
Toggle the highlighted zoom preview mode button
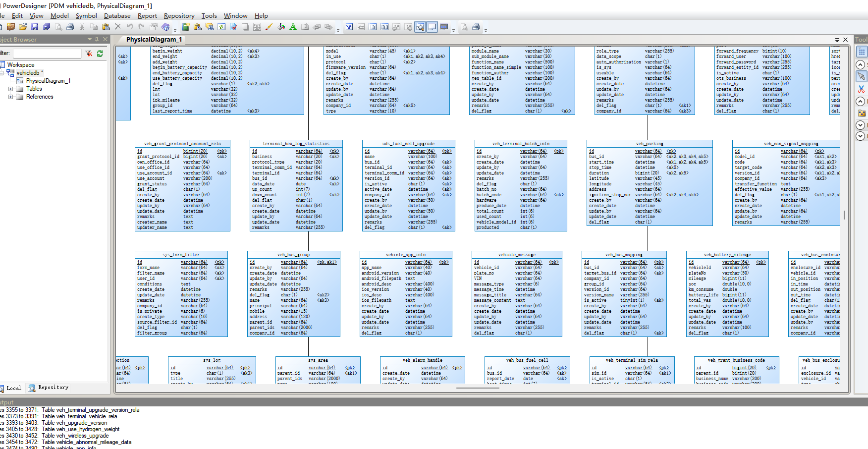420,27
